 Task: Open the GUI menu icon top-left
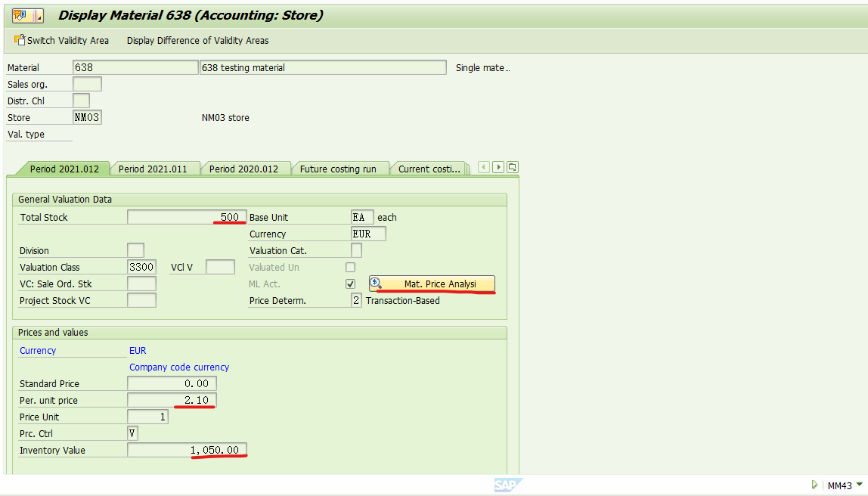(x=21, y=14)
